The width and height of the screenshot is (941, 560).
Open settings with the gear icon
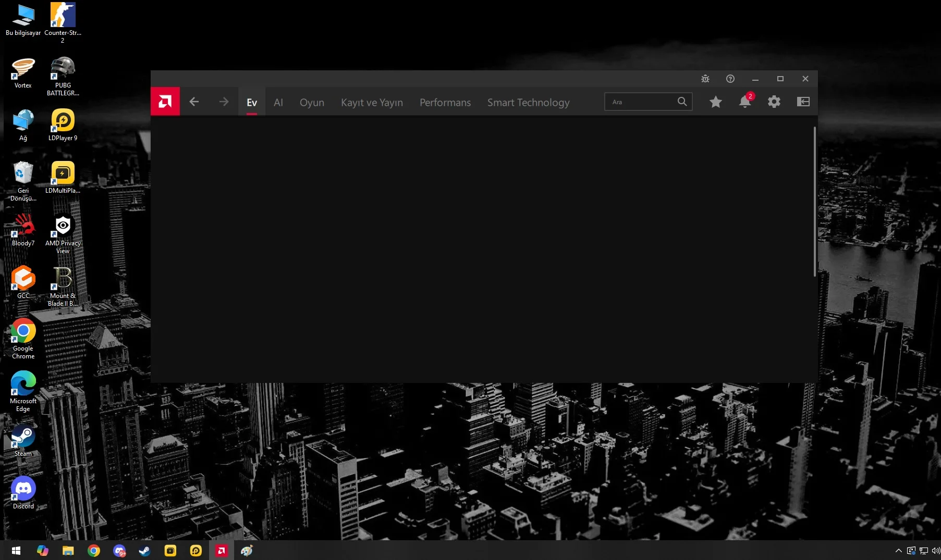[x=774, y=102]
